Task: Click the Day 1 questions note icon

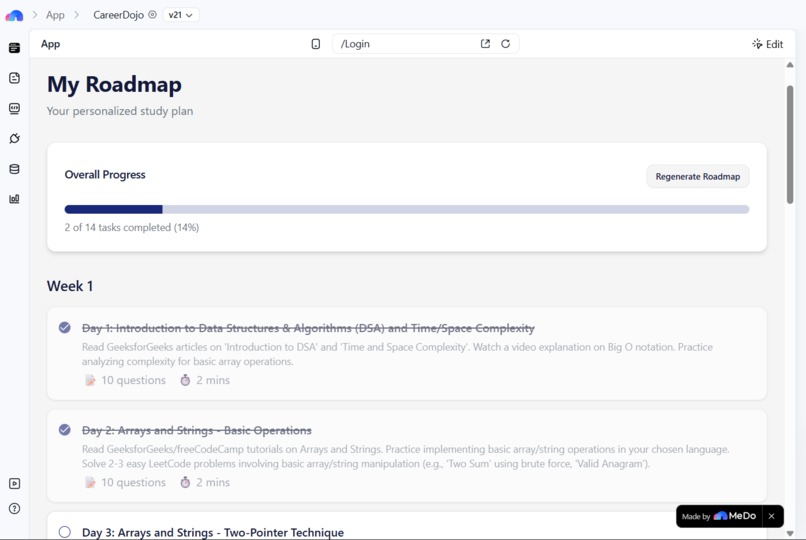Action: (90, 380)
